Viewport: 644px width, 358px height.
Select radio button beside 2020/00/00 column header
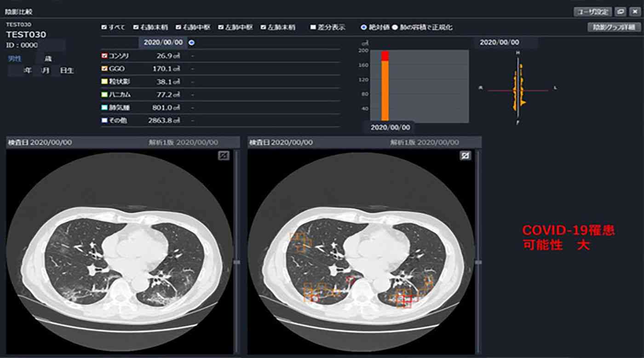pos(191,42)
